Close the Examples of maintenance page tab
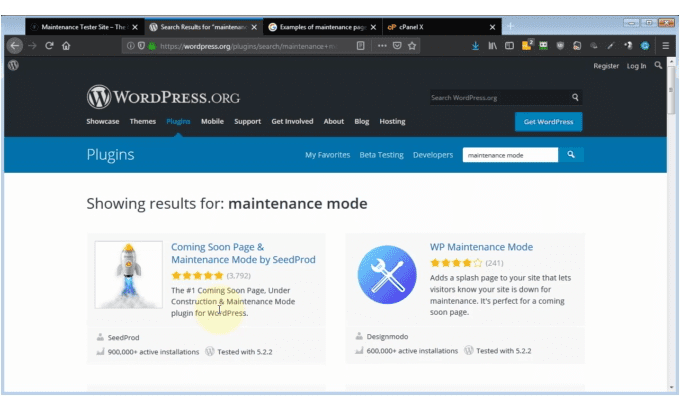Screen dimensions: 680x396 click(373, 27)
